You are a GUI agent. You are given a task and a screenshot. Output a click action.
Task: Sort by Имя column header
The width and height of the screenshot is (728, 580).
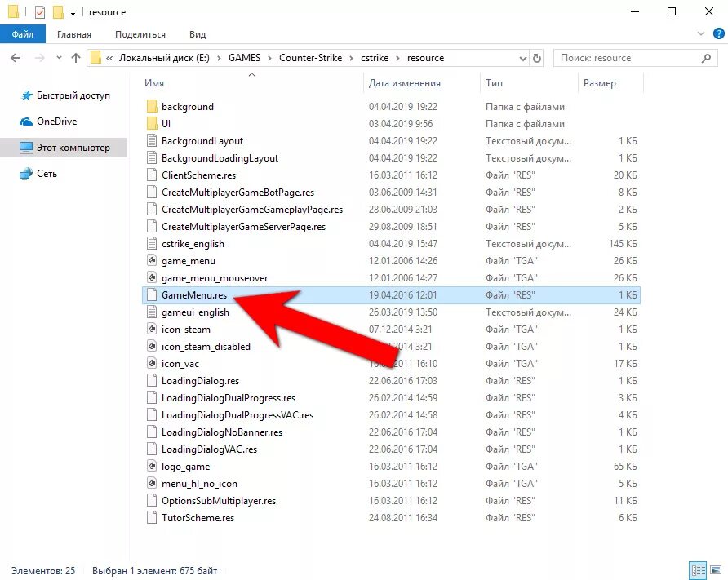(154, 83)
